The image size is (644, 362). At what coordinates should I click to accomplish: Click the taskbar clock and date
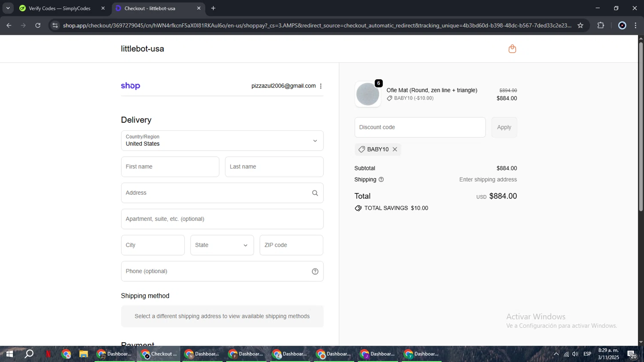click(608, 354)
